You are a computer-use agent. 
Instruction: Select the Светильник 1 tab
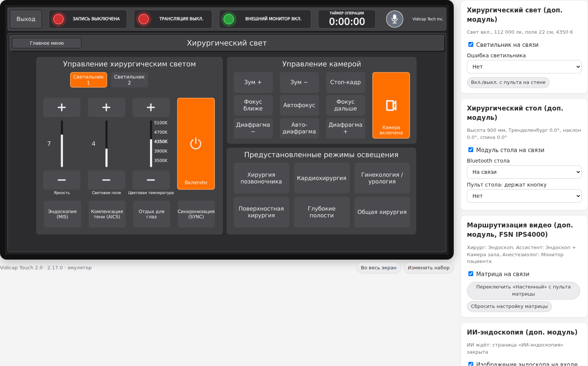(x=88, y=80)
